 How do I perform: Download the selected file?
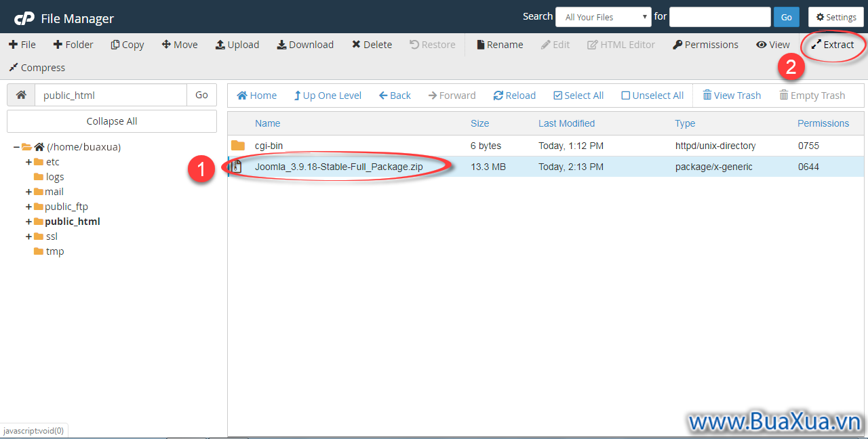coord(305,45)
